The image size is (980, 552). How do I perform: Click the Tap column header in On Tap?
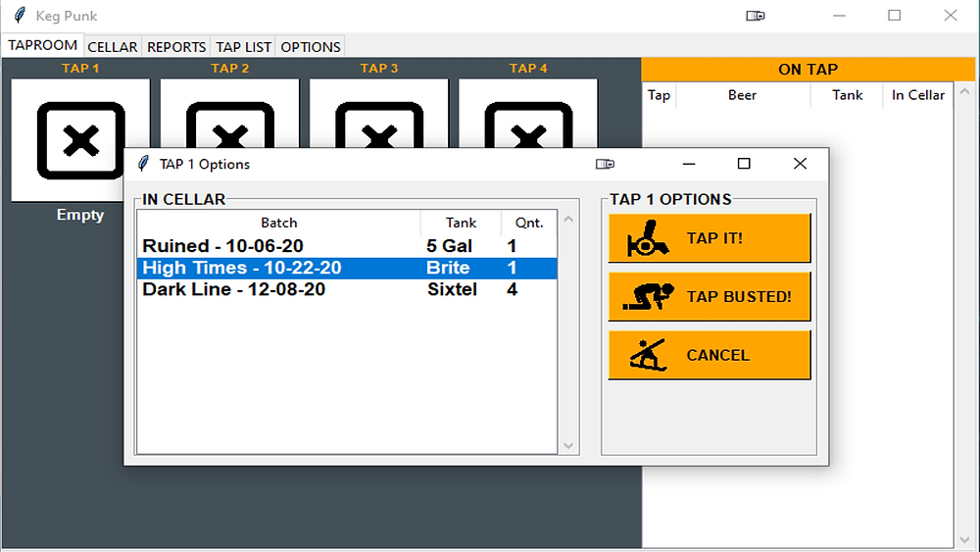(x=659, y=95)
